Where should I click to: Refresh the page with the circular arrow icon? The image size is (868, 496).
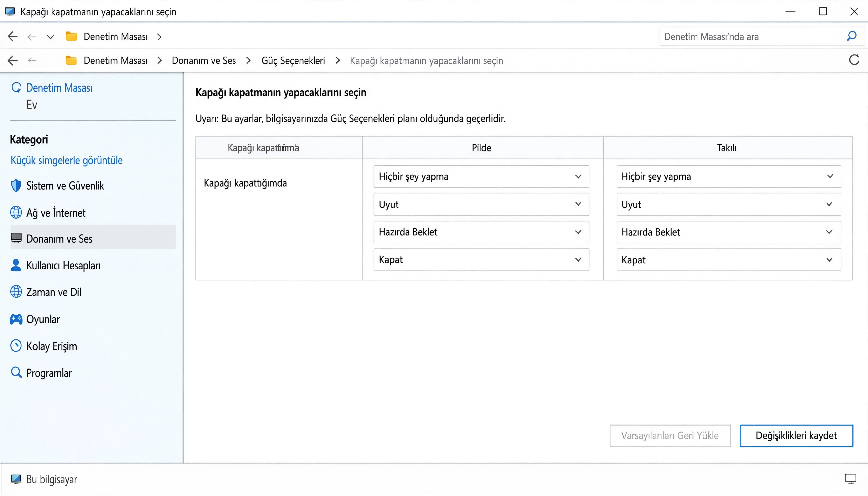pos(854,60)
